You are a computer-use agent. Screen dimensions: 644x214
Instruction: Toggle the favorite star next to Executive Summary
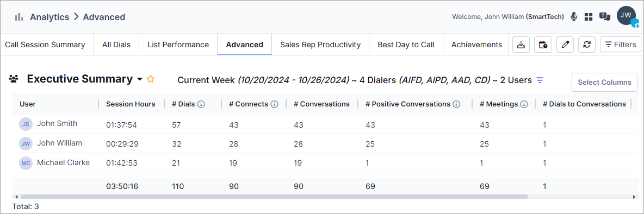tap(151, 79)
